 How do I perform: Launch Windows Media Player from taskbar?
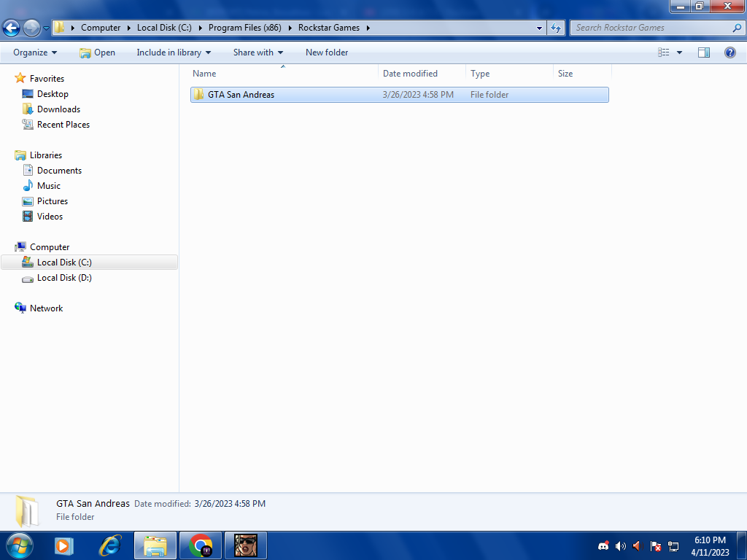[x=63, y=545]
